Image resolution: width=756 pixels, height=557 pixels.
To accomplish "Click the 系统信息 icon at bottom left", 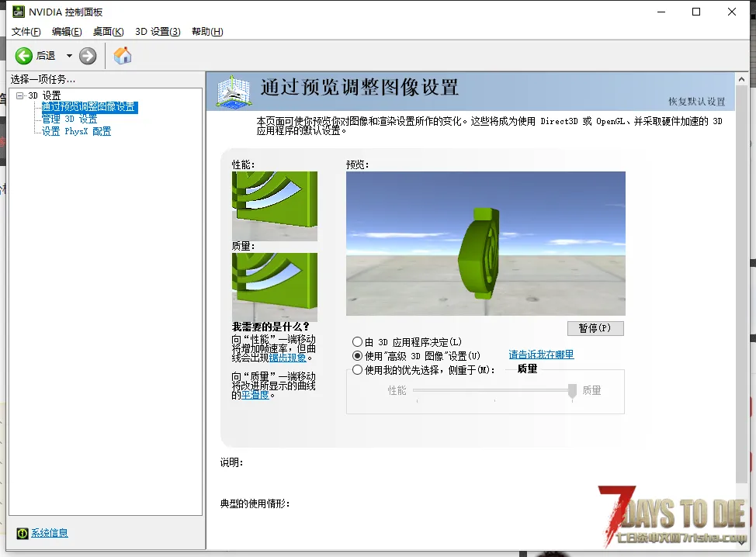I will 23,533.
